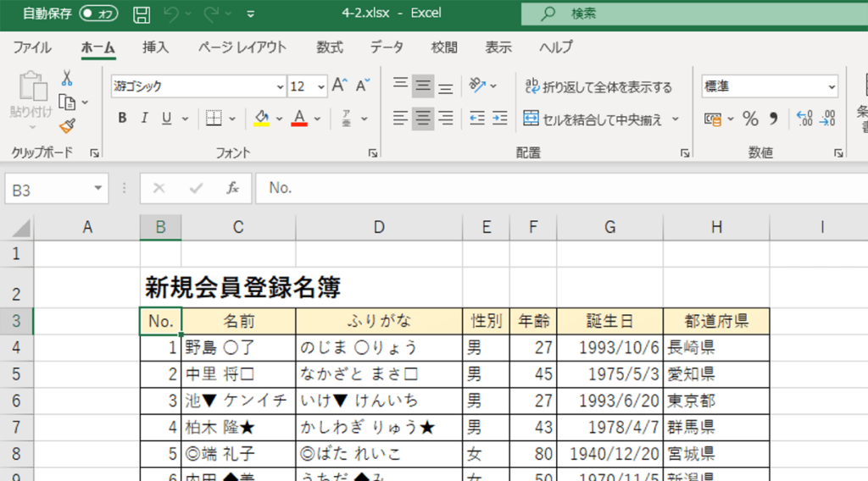Select column D header

[379, 227]
